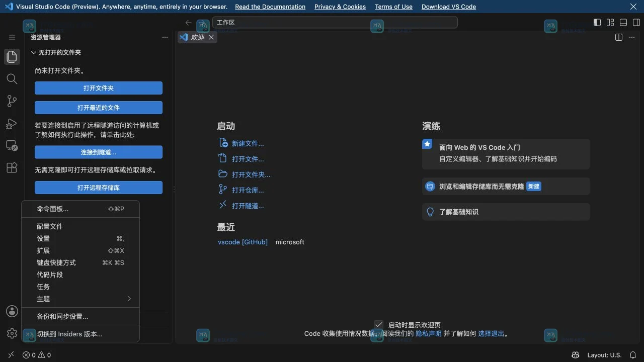Choose 扩展 from the manage menu
Image resolution: width=644 pixels, height=362 pixels.
click(x=80, y=250)
